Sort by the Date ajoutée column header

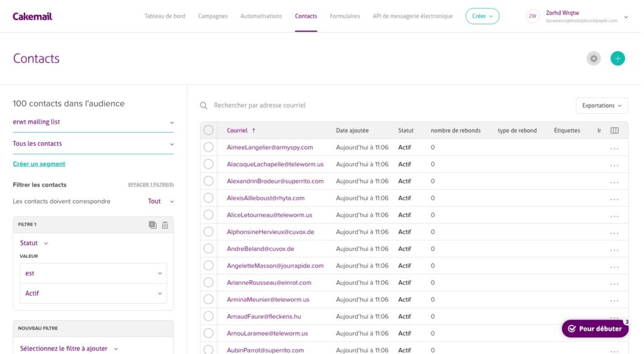point(352,131)
